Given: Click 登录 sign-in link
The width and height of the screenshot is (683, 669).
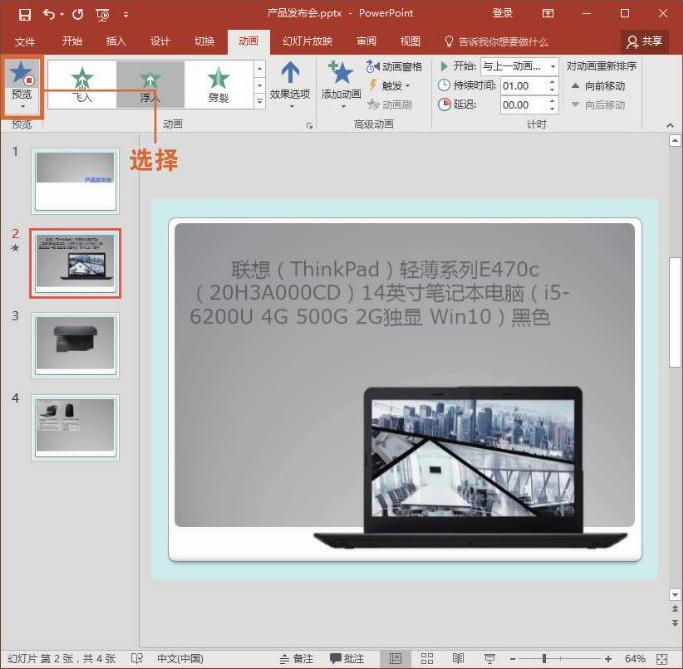Looking at the screenshot, I should coord(502,13).
